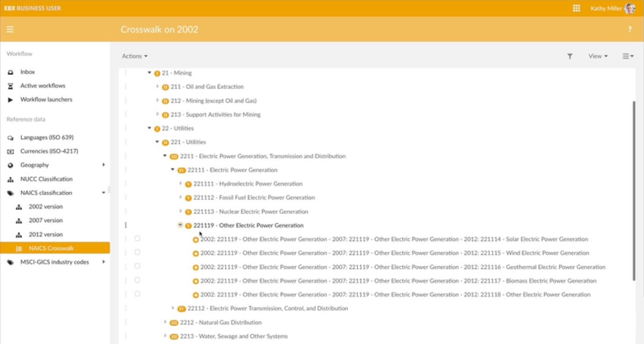Viewport: 644px width, 344px height.
Task: Expand 22112 - Electric Power Transmission, Control, and Distribution
Action: pos(173,308)
